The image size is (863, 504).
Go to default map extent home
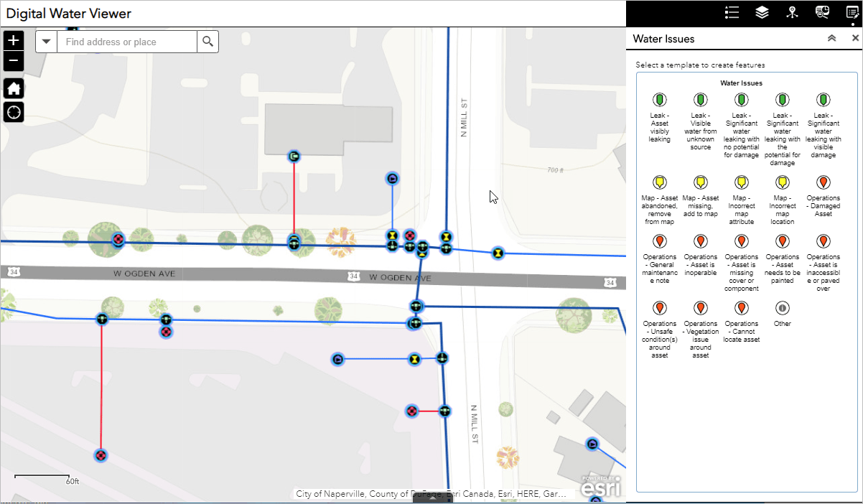[x=14, y=88]
